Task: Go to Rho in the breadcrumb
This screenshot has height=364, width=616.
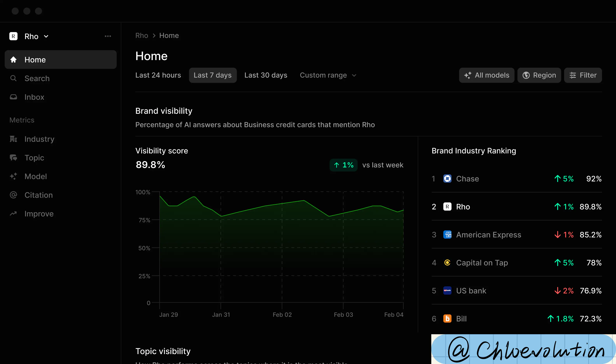Action: (142, 36)
